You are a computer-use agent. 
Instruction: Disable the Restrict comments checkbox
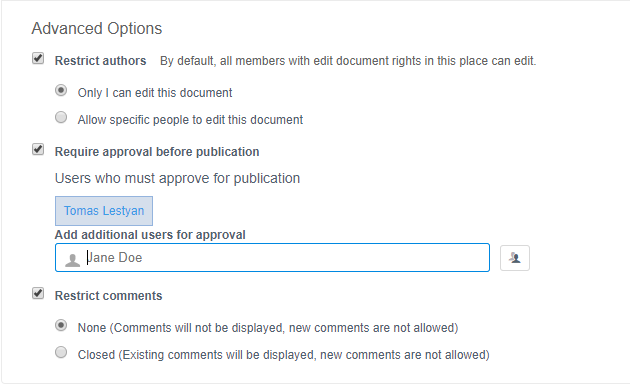coord(38,293)
